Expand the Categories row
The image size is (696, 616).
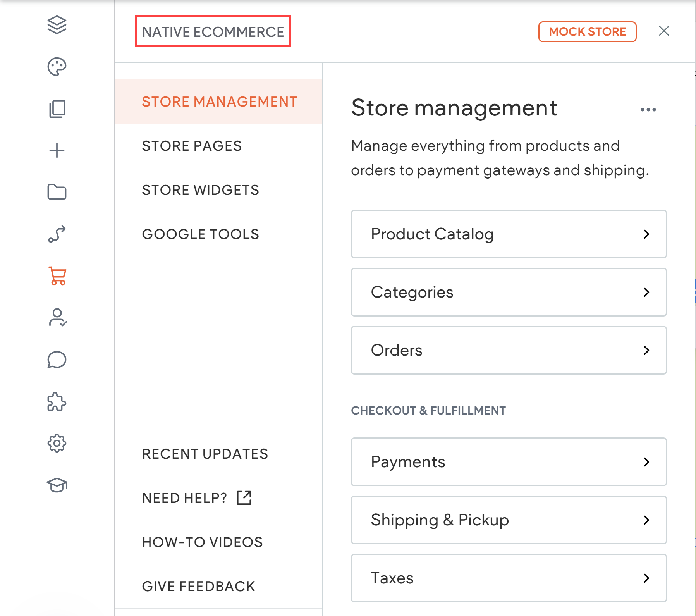[509, 292]
